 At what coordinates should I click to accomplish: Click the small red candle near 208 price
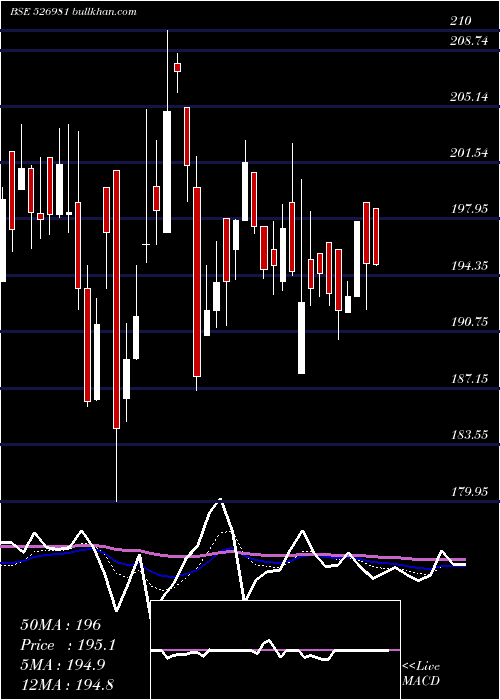pyautogui.click(x=177, y=67)
